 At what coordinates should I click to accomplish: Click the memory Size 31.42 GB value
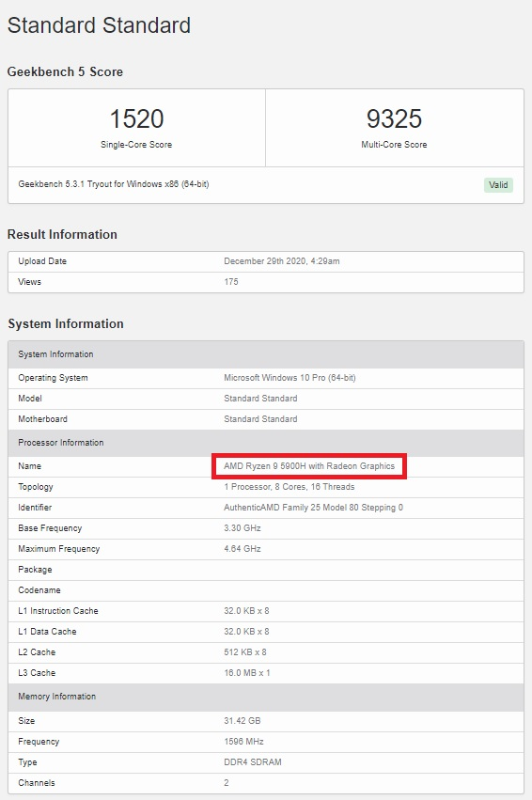[x=243, y=721]
